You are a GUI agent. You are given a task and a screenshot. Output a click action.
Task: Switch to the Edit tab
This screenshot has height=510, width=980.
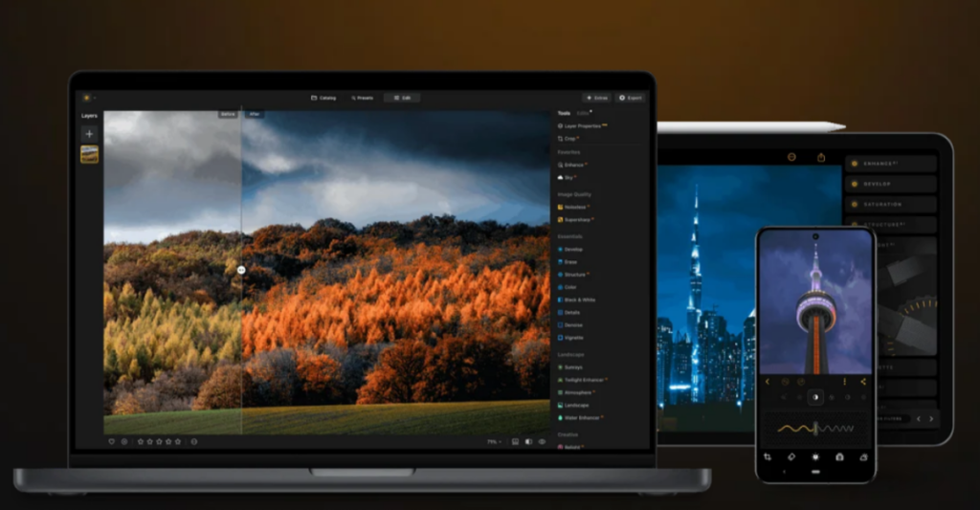point(403,98)
